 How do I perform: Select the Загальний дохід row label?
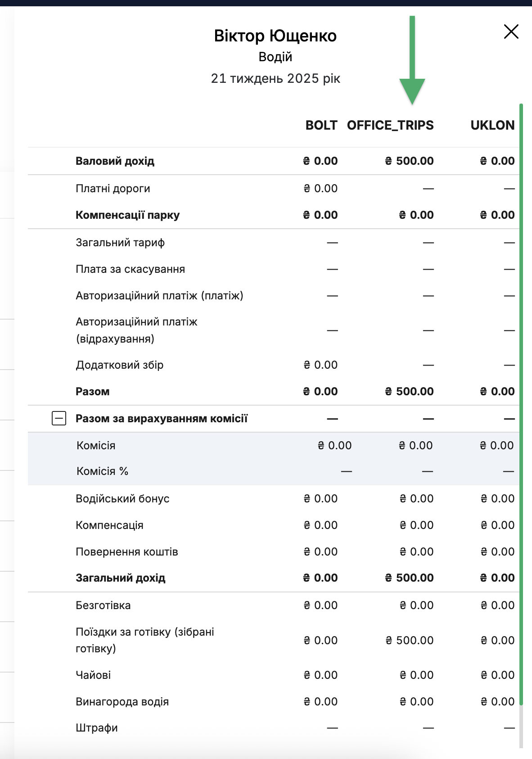(121, 578)
